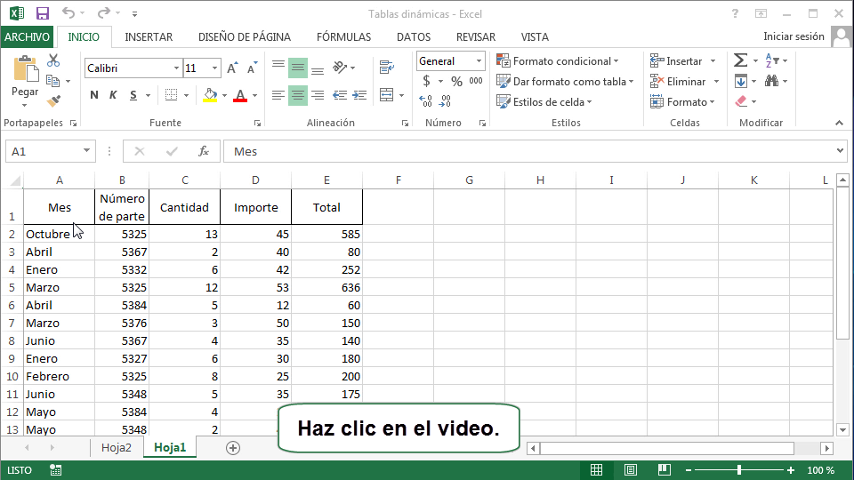Click the Sort and Filter icon
The height and width of the screenshot is (480, 854).
[x=772, y=60]
